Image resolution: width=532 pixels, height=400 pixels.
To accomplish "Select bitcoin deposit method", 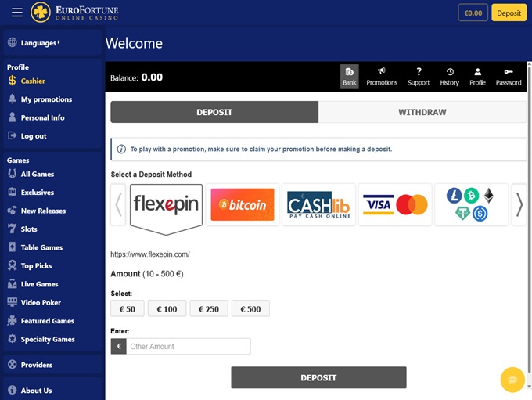I will pyautogui.click(x=243, y=204).
